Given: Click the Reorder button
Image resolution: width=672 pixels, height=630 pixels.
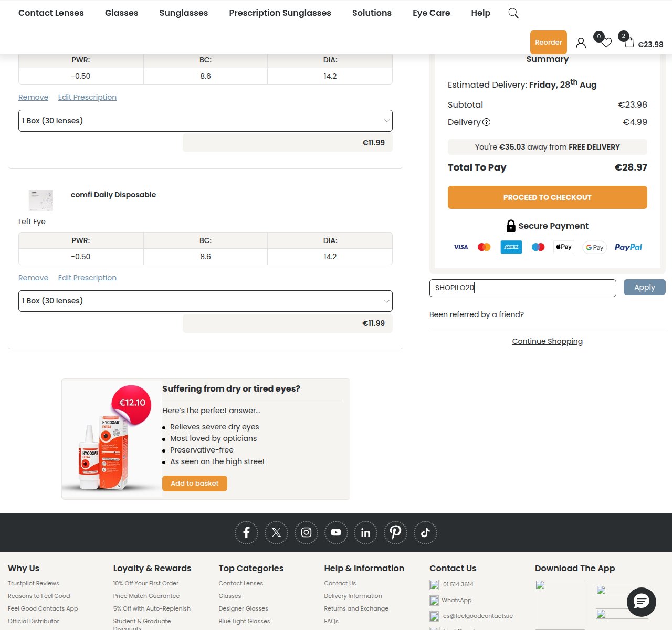Looking at the screenshot, I should (549, 42).
